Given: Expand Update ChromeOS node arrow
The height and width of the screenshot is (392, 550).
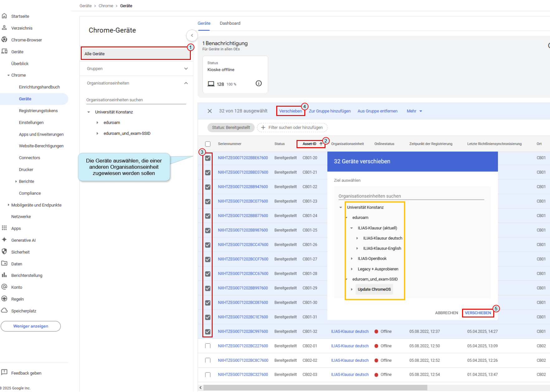Looking at the screenshot, I should [x=352, y=289].
